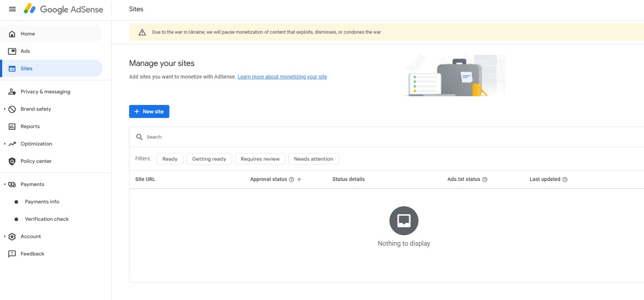Image resolution: width=644 pixels, height=300 pixels.
Task: Click help icon beside Last updated
Action: tap(565, 180)
